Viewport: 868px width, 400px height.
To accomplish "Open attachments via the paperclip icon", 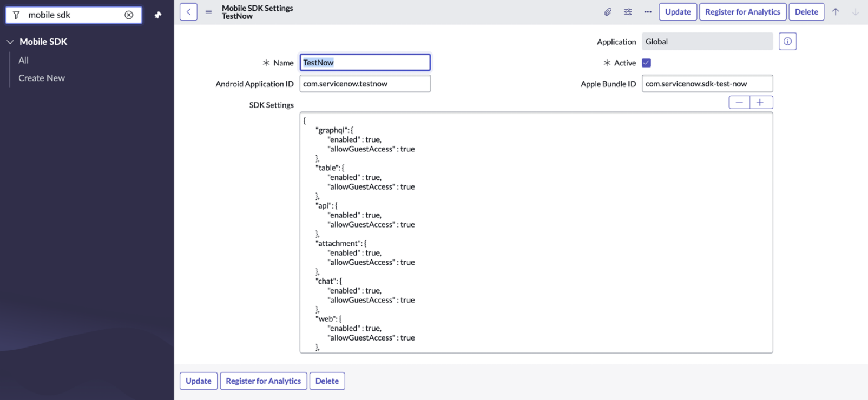I will point(608,12).
